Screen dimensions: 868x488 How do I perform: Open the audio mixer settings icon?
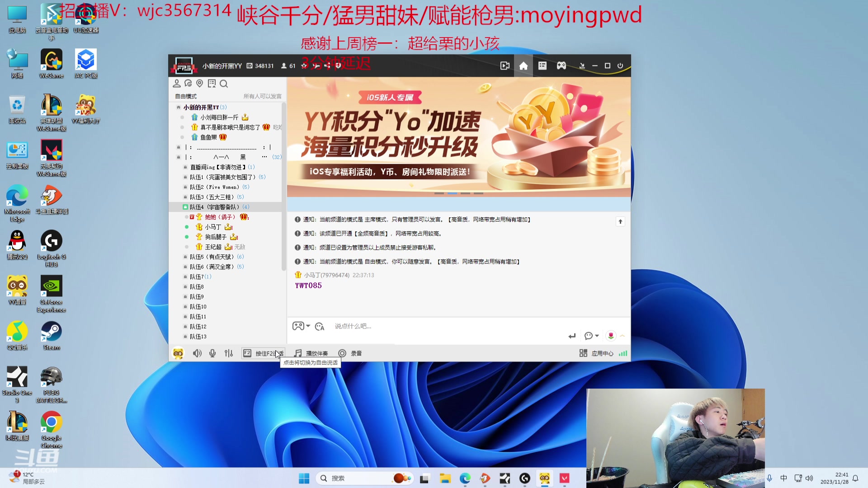coord(229,353)
